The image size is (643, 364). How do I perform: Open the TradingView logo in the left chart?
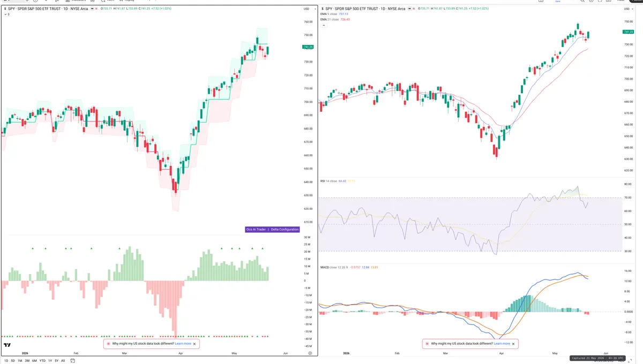tap(8, 345)
